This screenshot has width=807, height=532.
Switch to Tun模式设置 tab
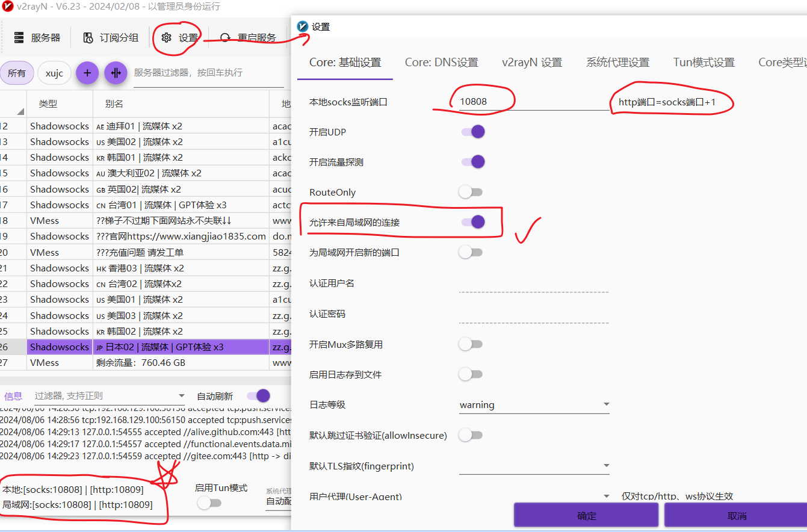704,63
